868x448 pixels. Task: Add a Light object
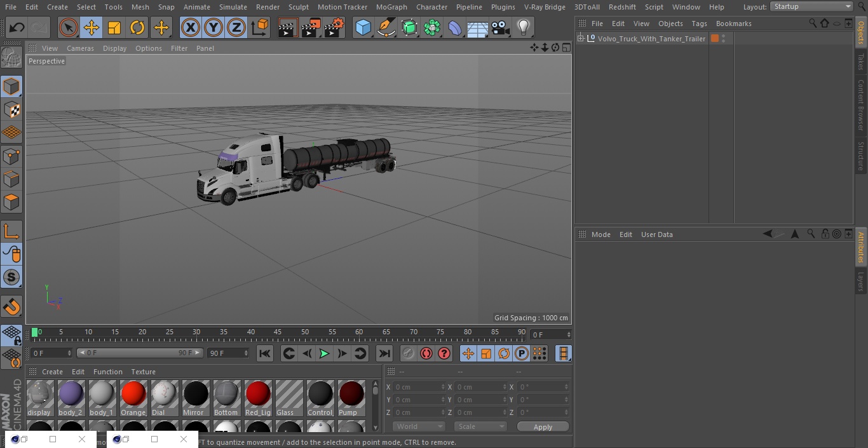pyautogui.click(x=524, y=28)
